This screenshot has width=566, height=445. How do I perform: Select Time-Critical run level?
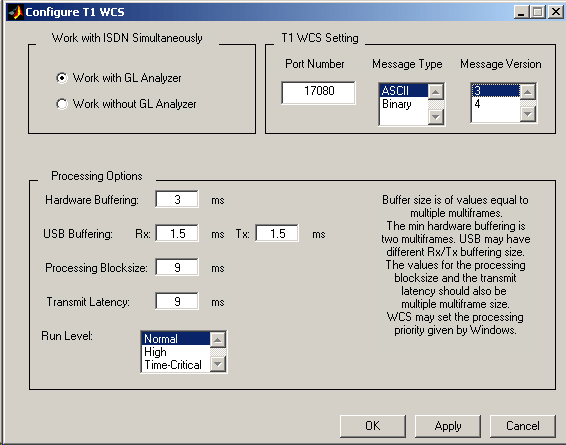point(175,365)
